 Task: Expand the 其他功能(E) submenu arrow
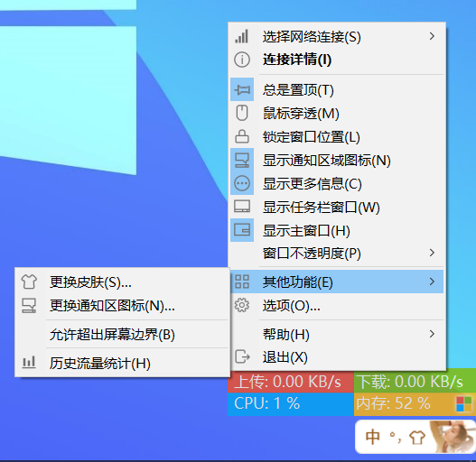432,282
